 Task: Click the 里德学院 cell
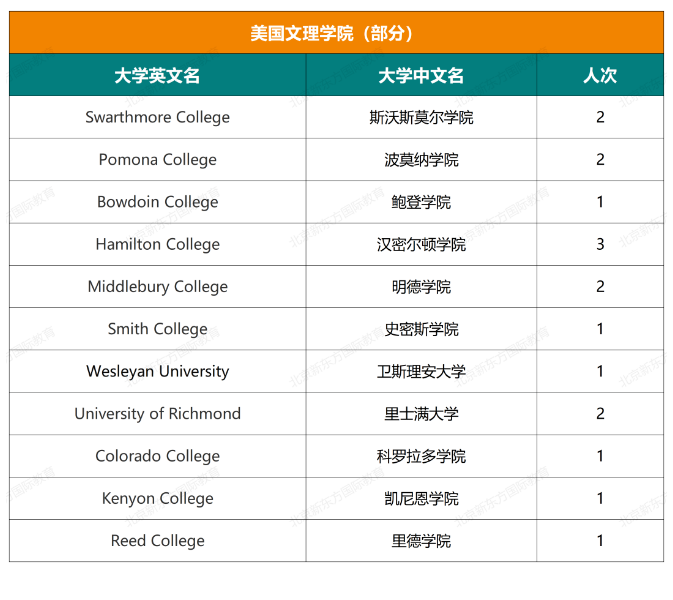(x=421, y=541)
